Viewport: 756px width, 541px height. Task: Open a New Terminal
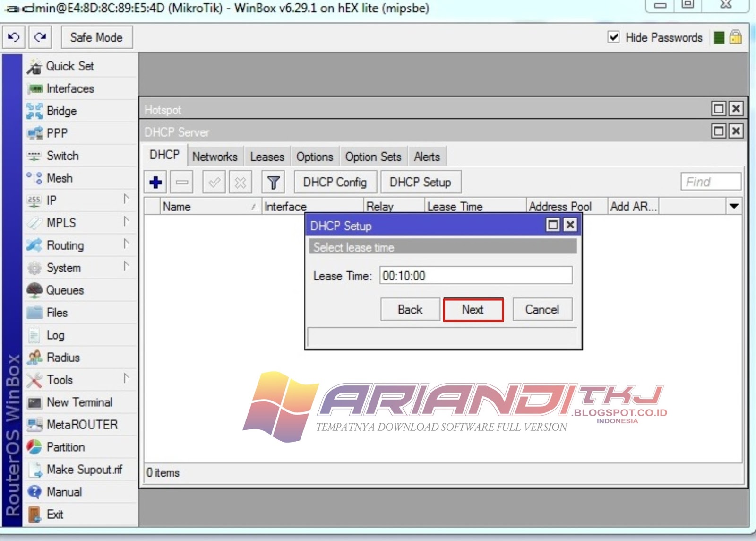coord(80,402)
